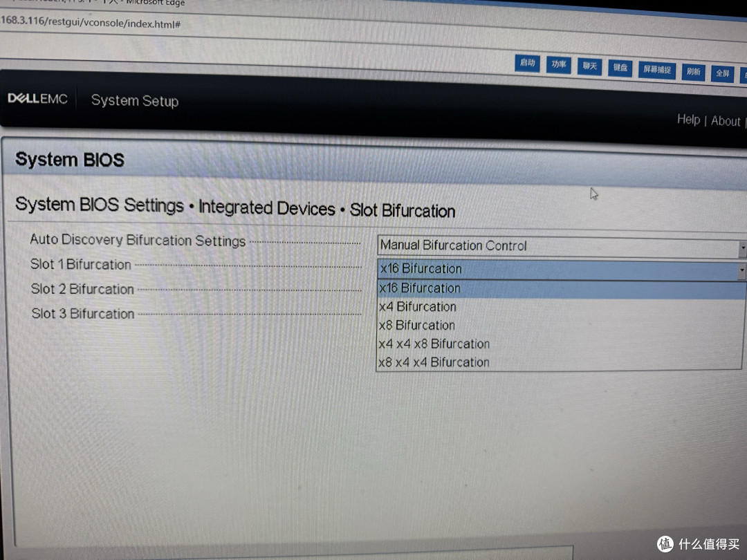Click the System BIOS heading
747x560 pixels.
pos(70,160)
